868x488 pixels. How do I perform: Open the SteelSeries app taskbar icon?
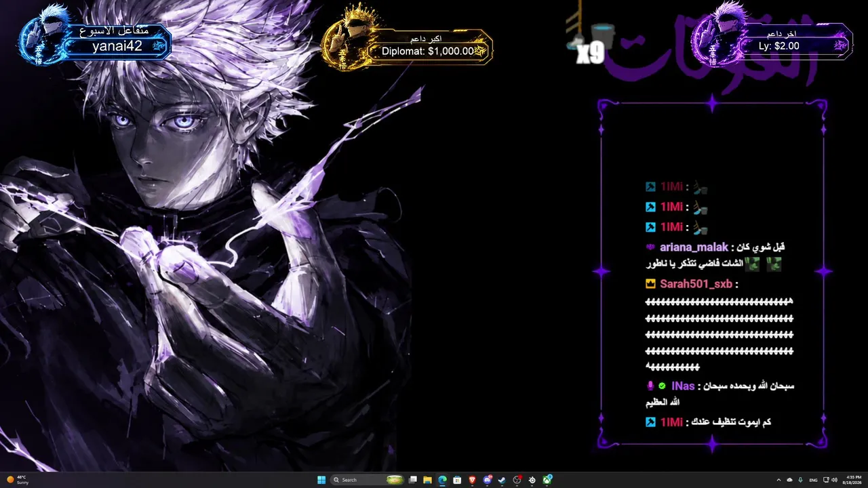point(532,480)
